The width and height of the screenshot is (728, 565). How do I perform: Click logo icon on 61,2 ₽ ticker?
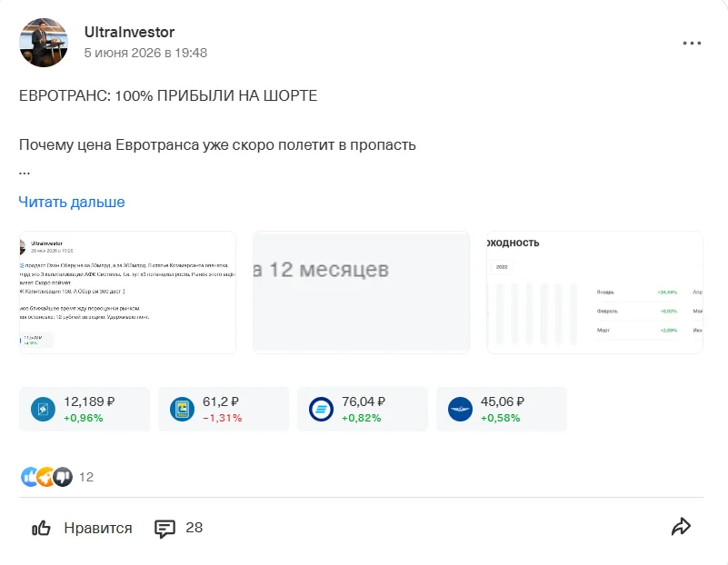tap(182, 409)
